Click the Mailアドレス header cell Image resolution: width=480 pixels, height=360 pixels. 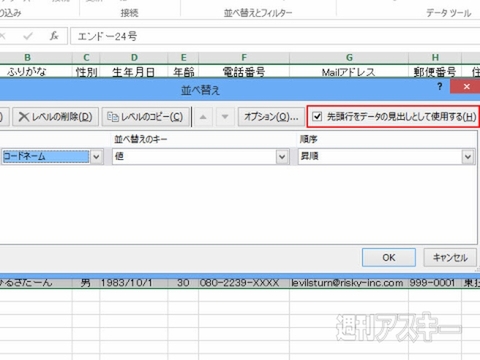[x=349, y=71]
